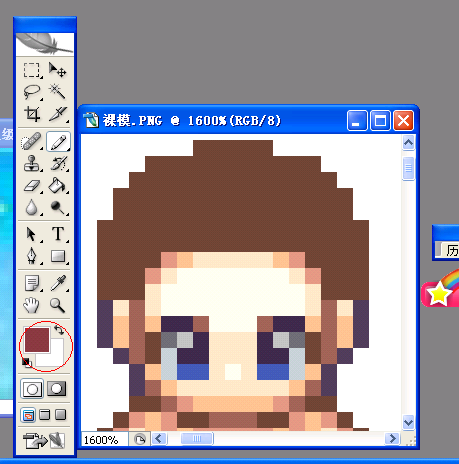Viewport: 459px width, 464px height.
Task: Click the feather logo at toolbox top
Action: [x=45, y=44]
